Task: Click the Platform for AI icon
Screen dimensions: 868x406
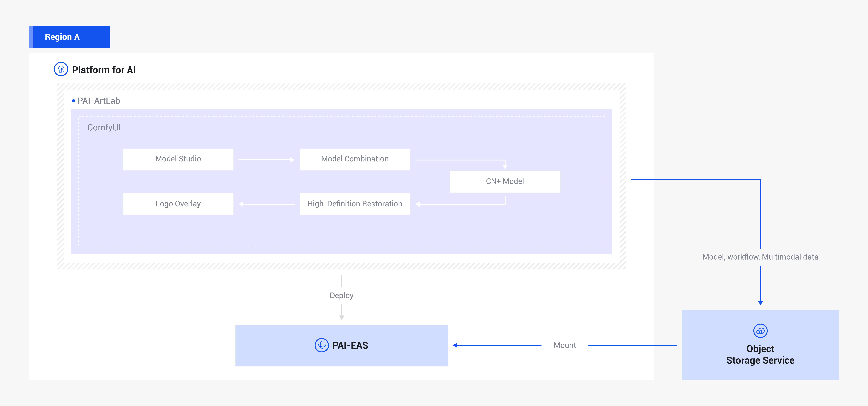Action: click(61, 69)
